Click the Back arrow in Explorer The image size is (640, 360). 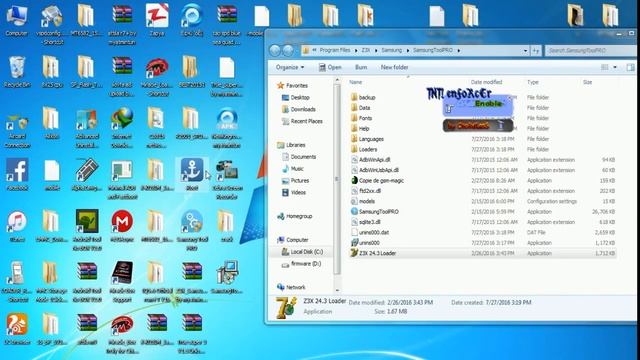click(x=275, y=50)
